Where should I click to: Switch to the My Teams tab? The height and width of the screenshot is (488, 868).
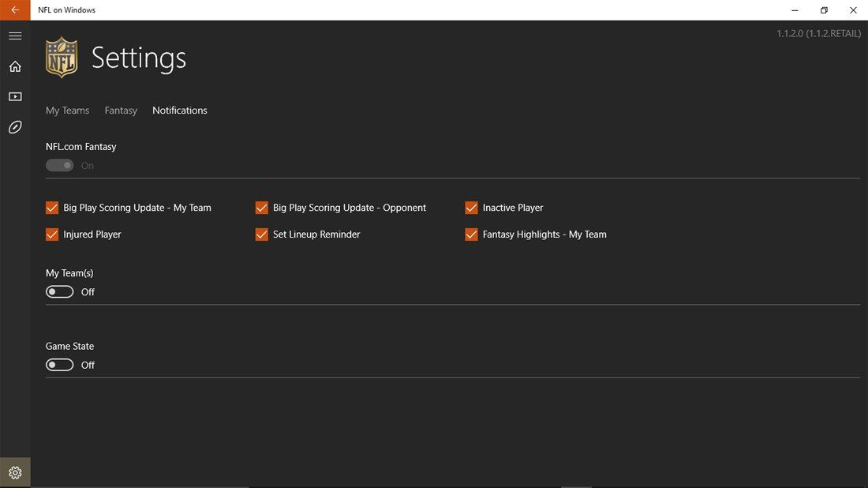point(67,111)
